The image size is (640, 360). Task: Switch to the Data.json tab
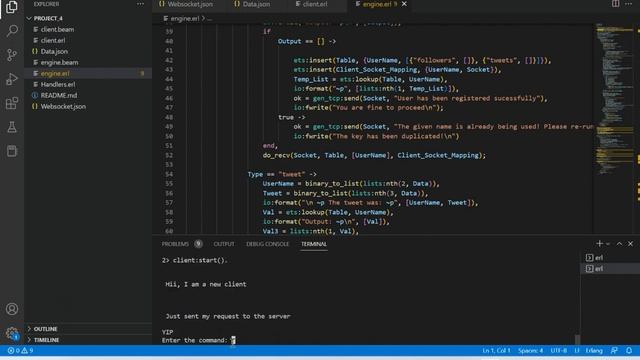tap(252, 4)
